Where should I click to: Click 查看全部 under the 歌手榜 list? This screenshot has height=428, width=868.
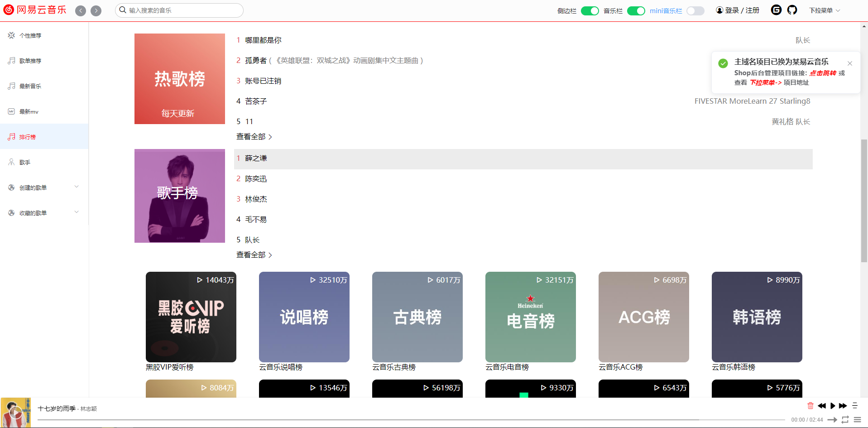[x=254, y=255]
